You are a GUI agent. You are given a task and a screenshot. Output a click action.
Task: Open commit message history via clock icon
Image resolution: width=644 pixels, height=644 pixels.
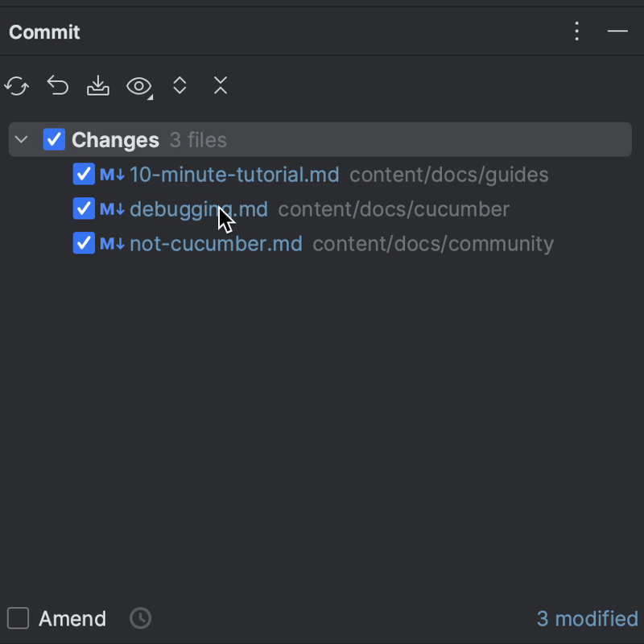pos(139,618)
